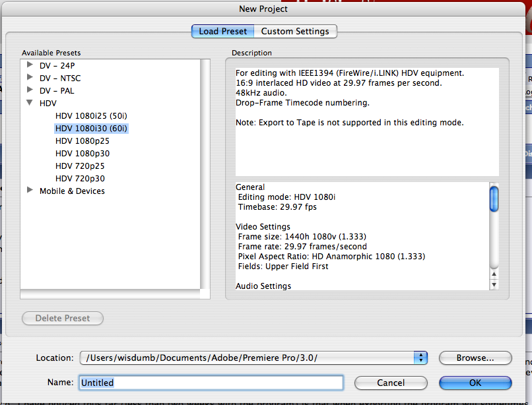Screen dimensions: 532x405
Task: Collapse the HDV preset folder
Action: [x=30, y=104]
